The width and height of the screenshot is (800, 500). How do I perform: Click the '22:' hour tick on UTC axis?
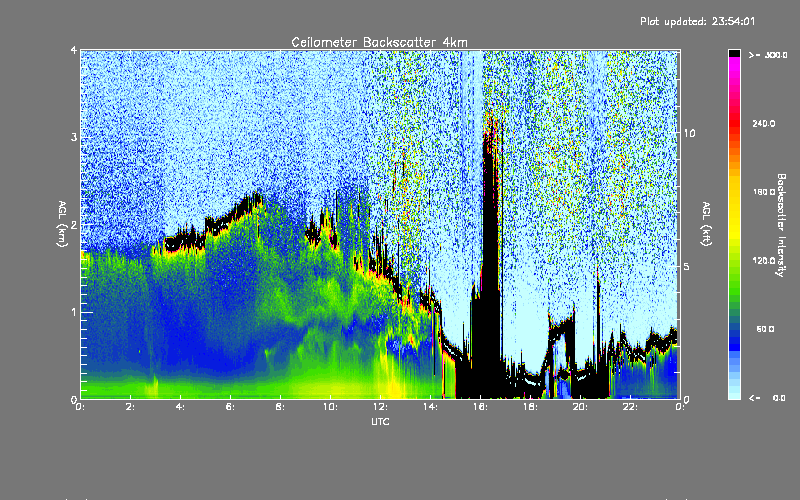tap(630, 407)
